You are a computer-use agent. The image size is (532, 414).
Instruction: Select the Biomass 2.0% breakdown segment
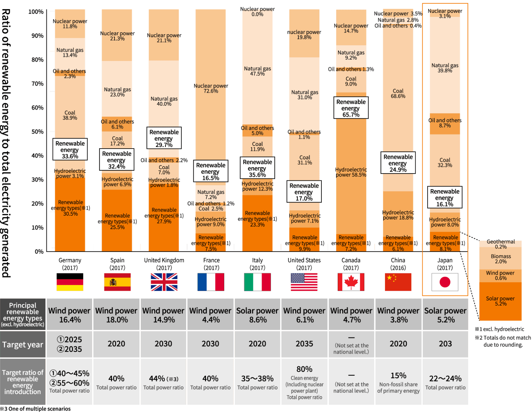[501, 259]
